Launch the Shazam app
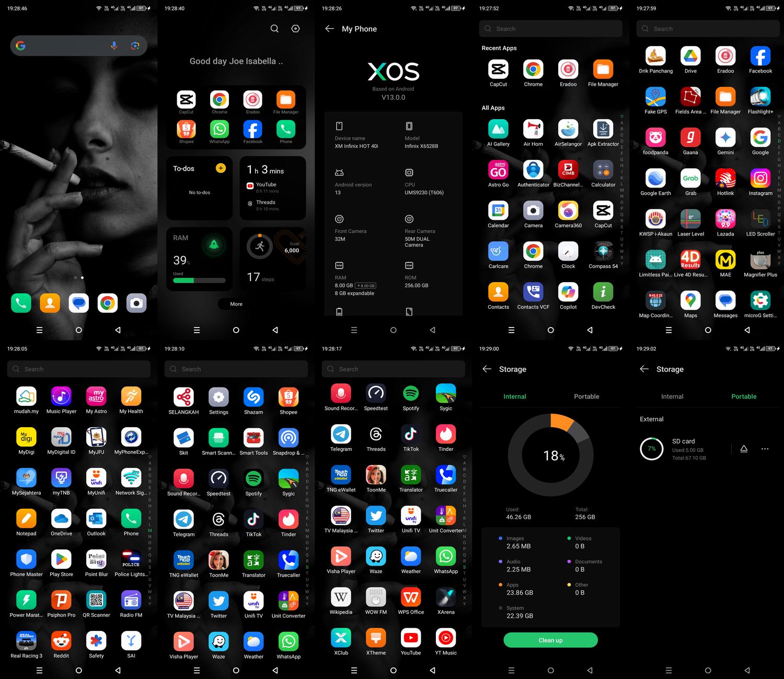 tap(253, 397)
